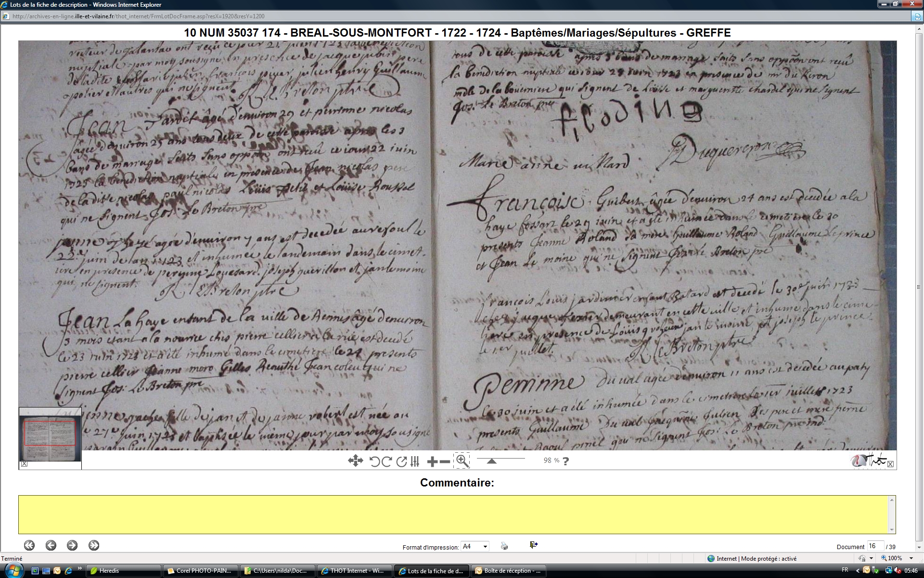This screenshot has width=924, height=578.
Task: Activate the magnifier zoom-area tool
Action: click(462, 460)
